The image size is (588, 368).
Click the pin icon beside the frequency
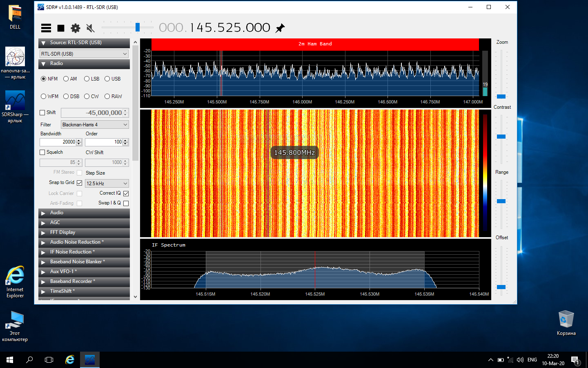(x=280, y=28)
